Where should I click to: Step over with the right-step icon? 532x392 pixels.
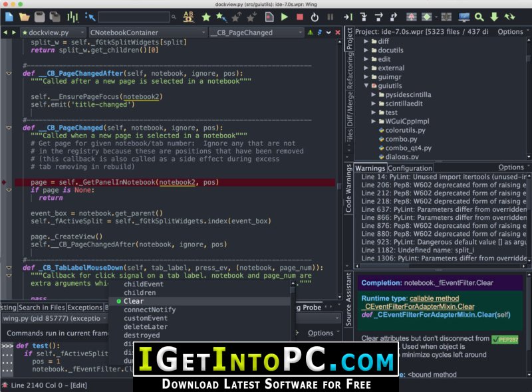coord(378,17)
